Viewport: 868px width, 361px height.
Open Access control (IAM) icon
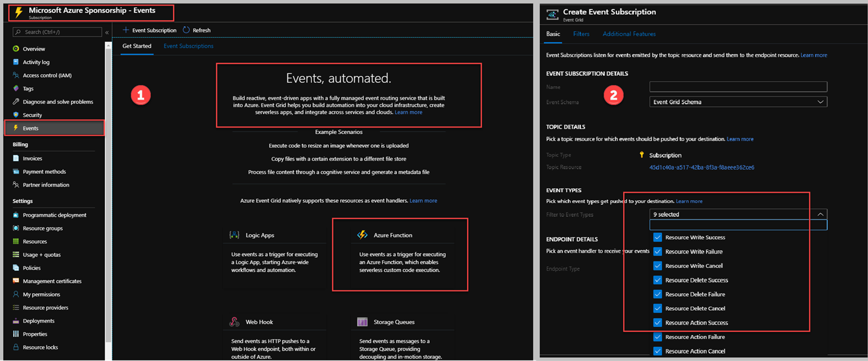pyautogui.click(x=16, y=75)
